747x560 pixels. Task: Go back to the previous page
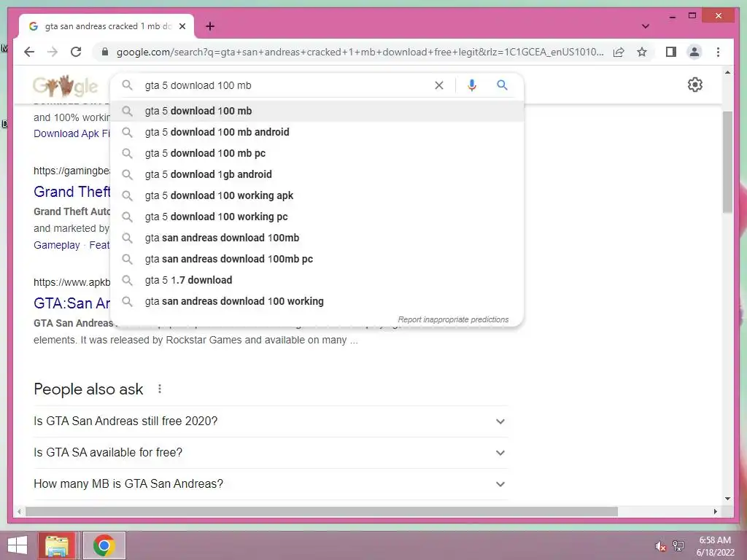(29, 52)
